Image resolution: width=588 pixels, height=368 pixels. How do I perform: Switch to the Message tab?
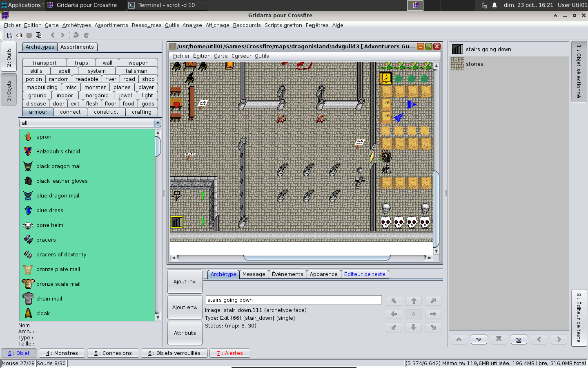(254, 274)
